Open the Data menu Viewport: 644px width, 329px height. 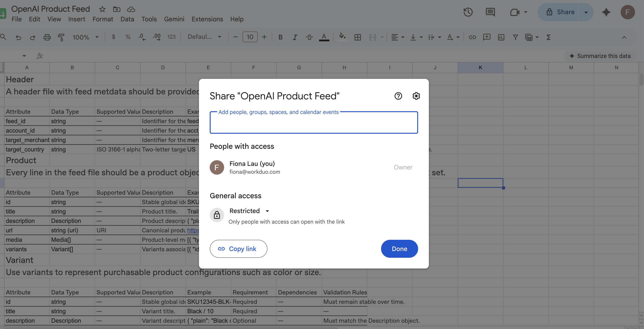point(127,19)
